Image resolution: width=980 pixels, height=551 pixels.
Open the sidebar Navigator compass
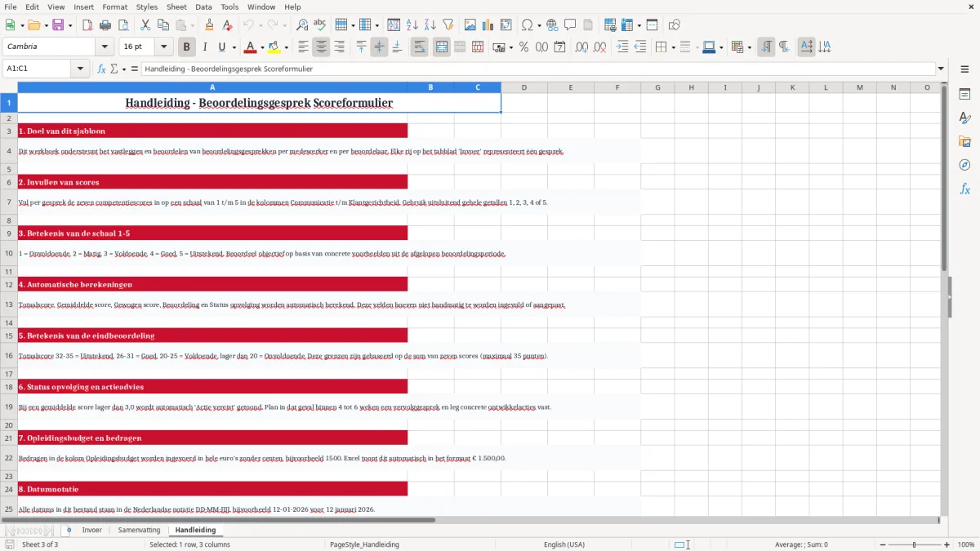click(x=964, y=165)
